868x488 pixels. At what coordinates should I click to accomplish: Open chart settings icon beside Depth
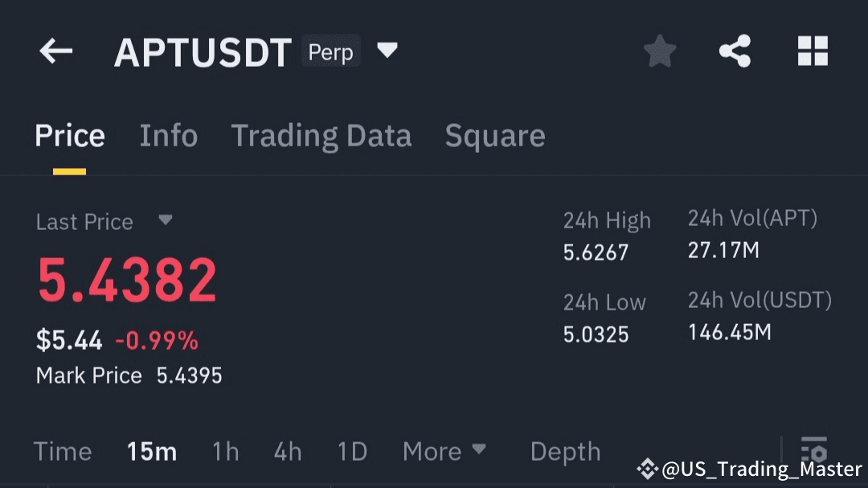[x=813, y=450]
